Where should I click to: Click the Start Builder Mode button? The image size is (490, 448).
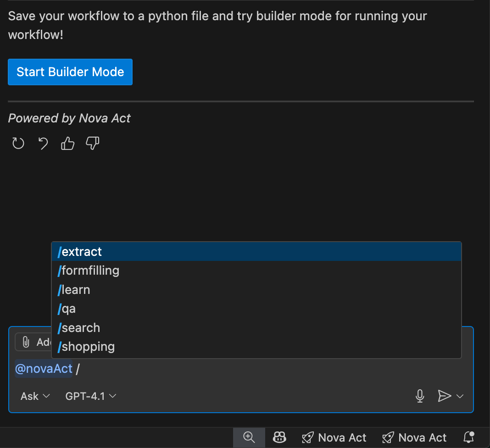pyautogui.click(x=70, y=72)
